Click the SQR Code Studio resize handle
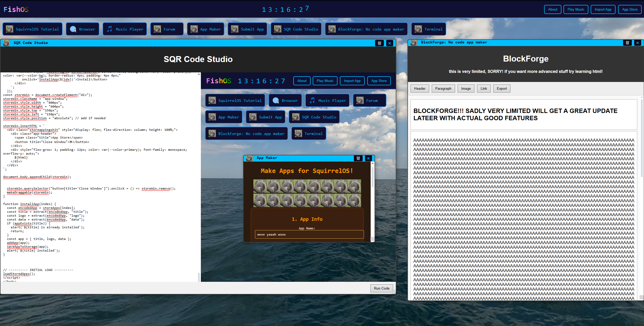This screenshot has height=326, width=644. pyautogui.click(x=393, y=292)
